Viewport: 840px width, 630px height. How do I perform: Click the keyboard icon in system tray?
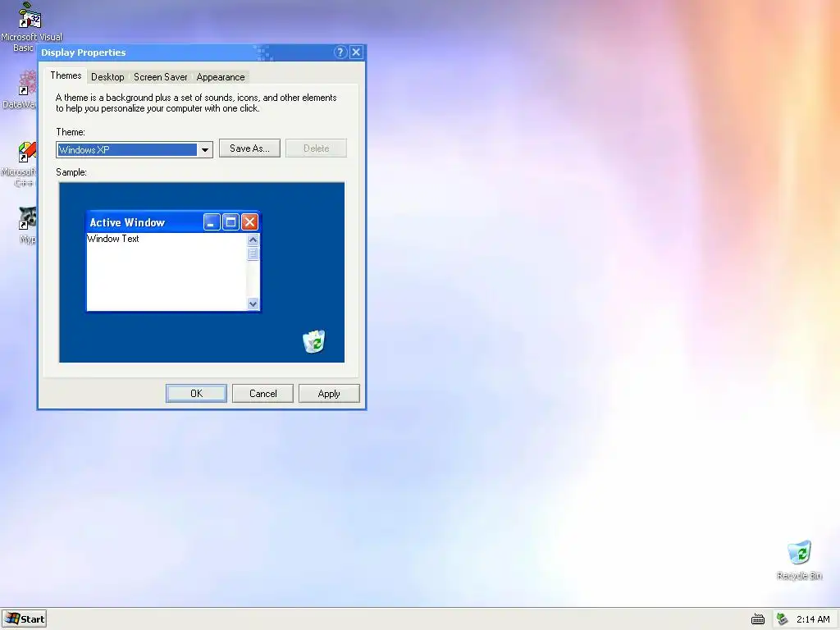pyautogui.click(x=757, y=619)
